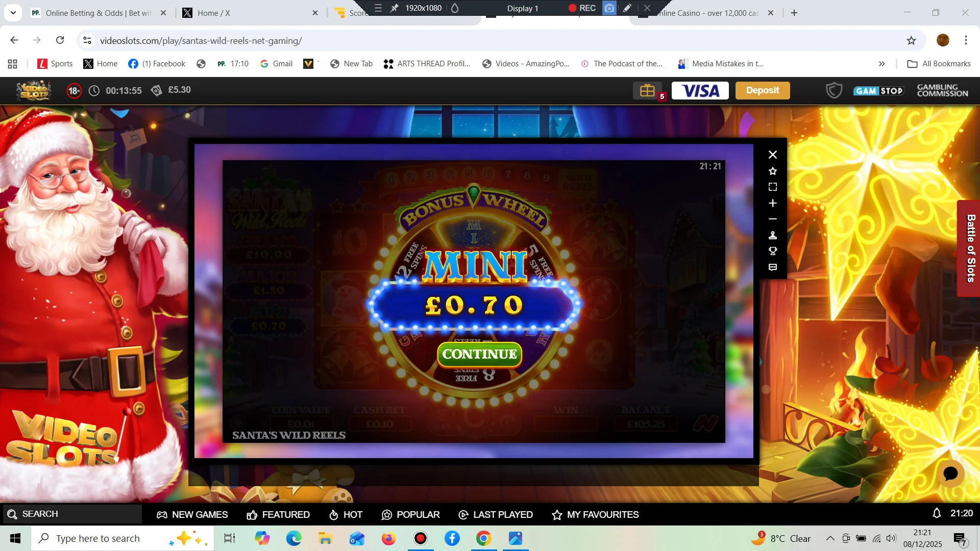Click the browser back arrow
The height and width of the screenshot is (551, 980).
[x=14, y=40]
